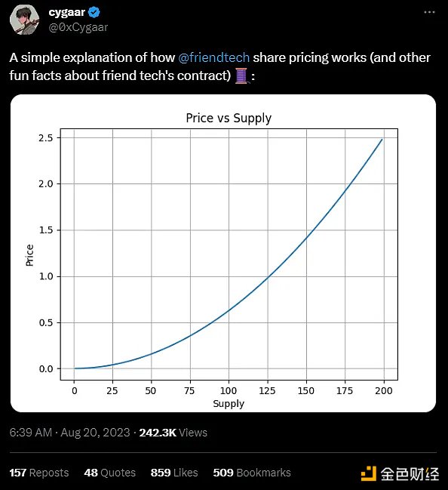The image size is (448, 490).
Task: Click the 200 tick on the Supply axis
Action: pyautogui.click(x=384, y=390)
